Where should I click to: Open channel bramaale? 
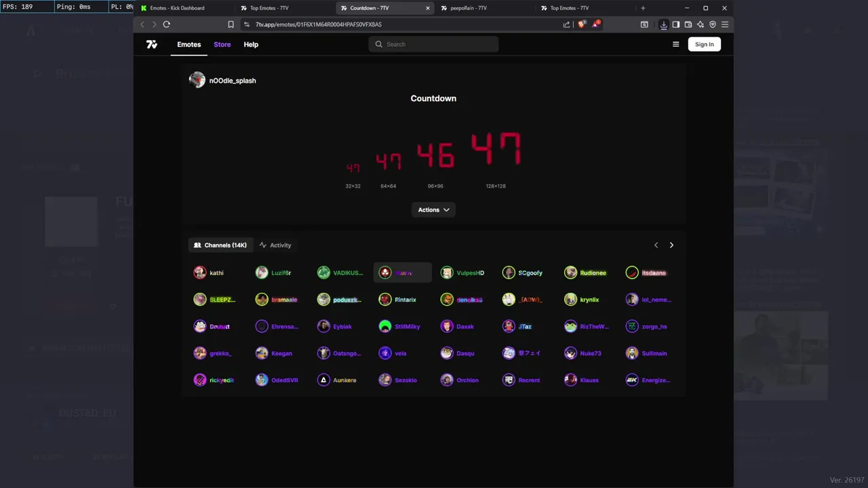(278, 300)
